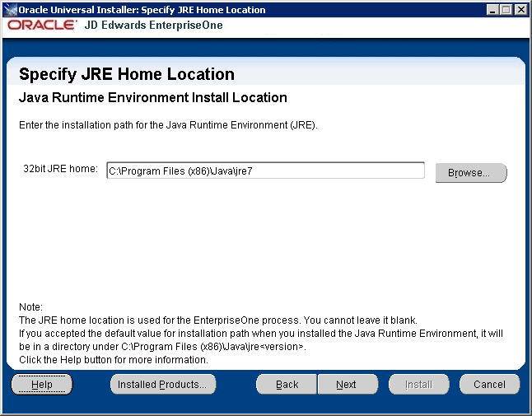Click the '32bit JRE home:' label

[x=60, y=169]
